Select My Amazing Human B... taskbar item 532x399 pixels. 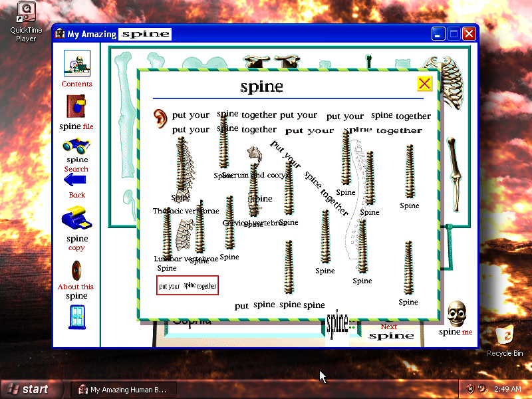[x=124, y=390]
